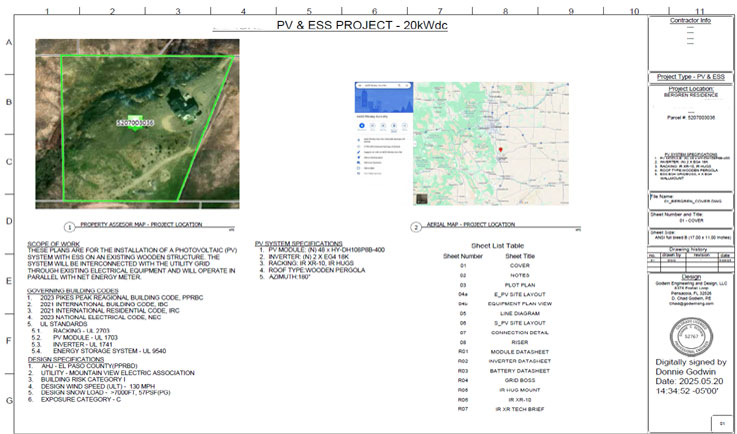Screen dimensions: 737x434
Task: Click 'ROOF TYPE:WOODEN PERGOLA' line
Action: pyautogui.click(x=317, y=270)
